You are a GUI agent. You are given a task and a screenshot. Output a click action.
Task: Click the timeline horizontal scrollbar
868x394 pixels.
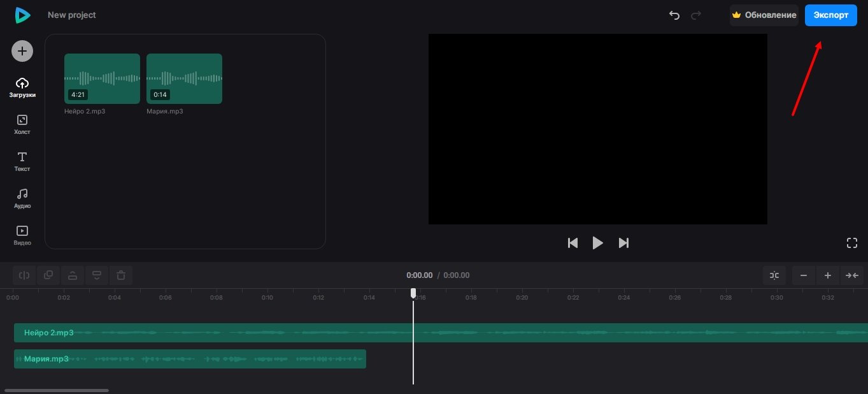56,390
